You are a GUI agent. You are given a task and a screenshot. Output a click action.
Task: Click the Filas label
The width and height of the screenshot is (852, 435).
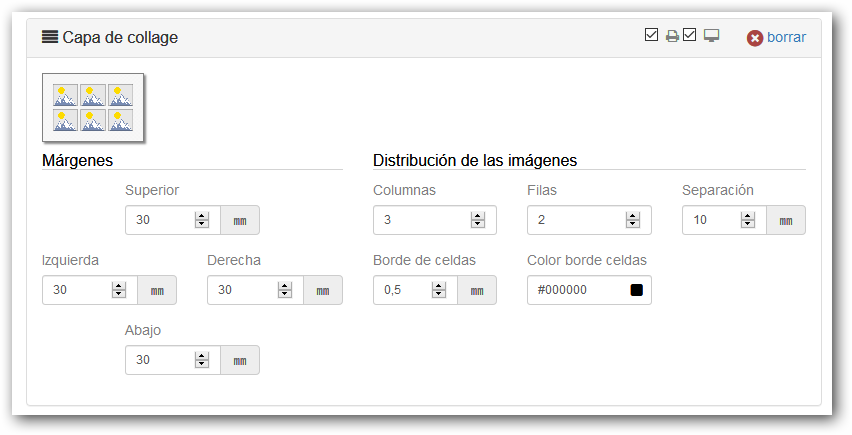pos(542,191)
